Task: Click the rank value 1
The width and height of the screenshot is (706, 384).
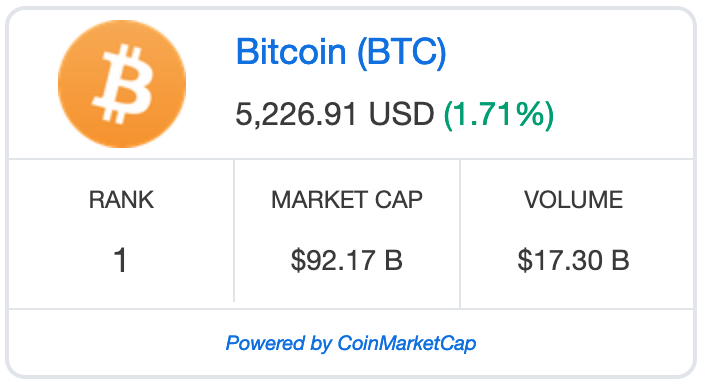Action: tap(121, 260)
